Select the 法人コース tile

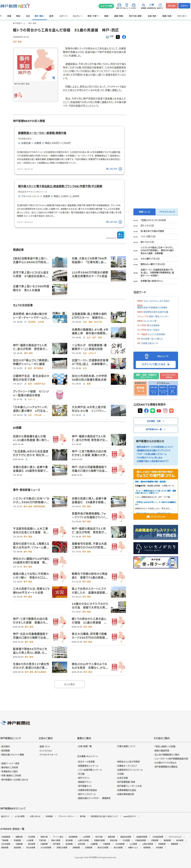(x=173, y=390)
